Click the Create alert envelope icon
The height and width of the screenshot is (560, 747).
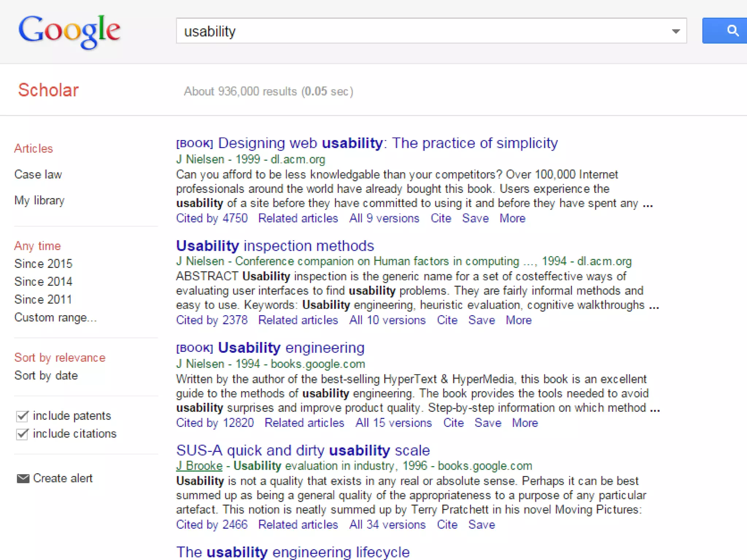[x=23, y=478]
